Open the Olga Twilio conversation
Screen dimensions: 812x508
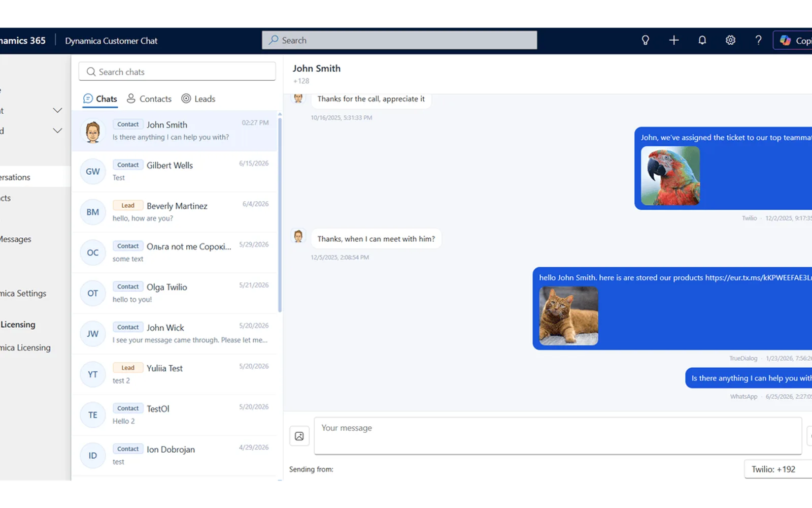[x=175, y=294]
